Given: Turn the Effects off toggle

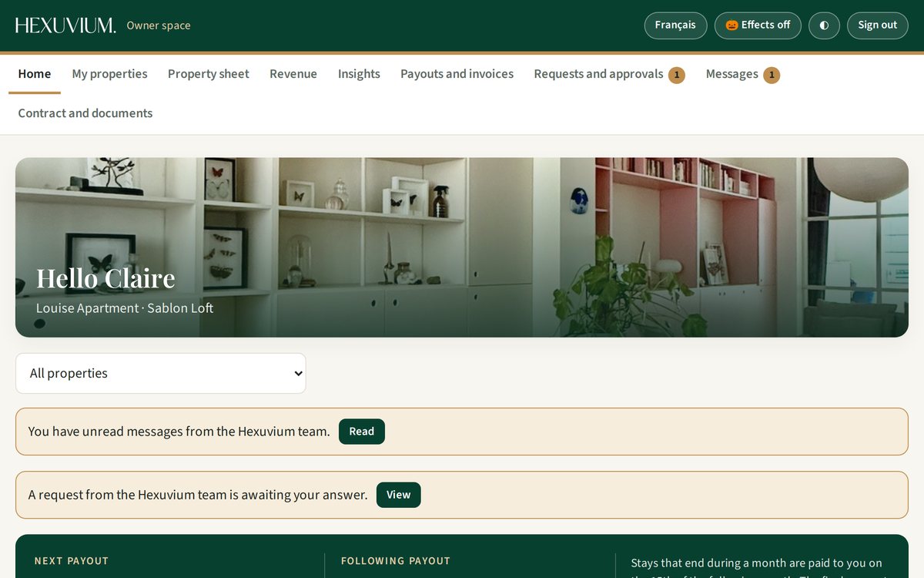Looking at the screenshot, I should coord(758,25).
